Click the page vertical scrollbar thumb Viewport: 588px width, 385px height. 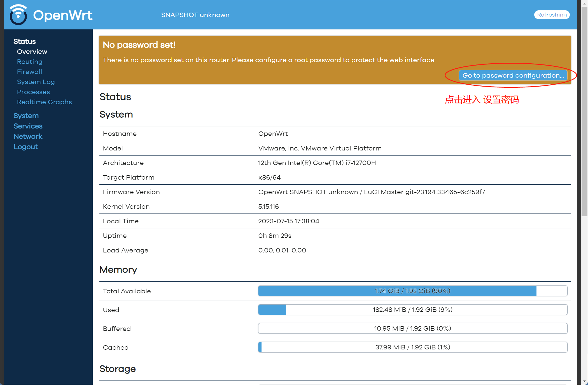click(x=584, y=112)
